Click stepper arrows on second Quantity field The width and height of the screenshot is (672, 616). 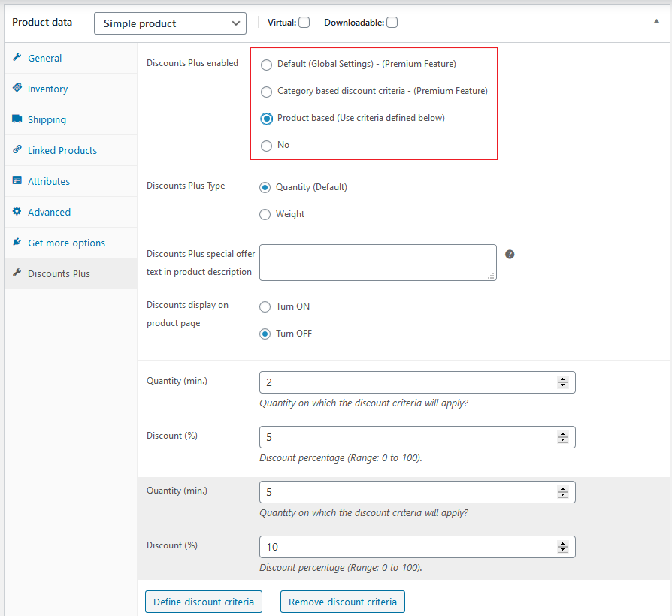(563, 492)
